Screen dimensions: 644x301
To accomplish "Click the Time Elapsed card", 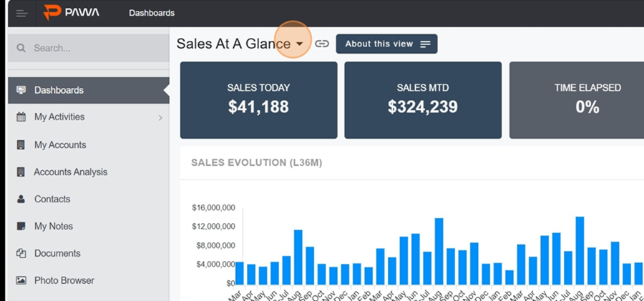I will point(576,99).
